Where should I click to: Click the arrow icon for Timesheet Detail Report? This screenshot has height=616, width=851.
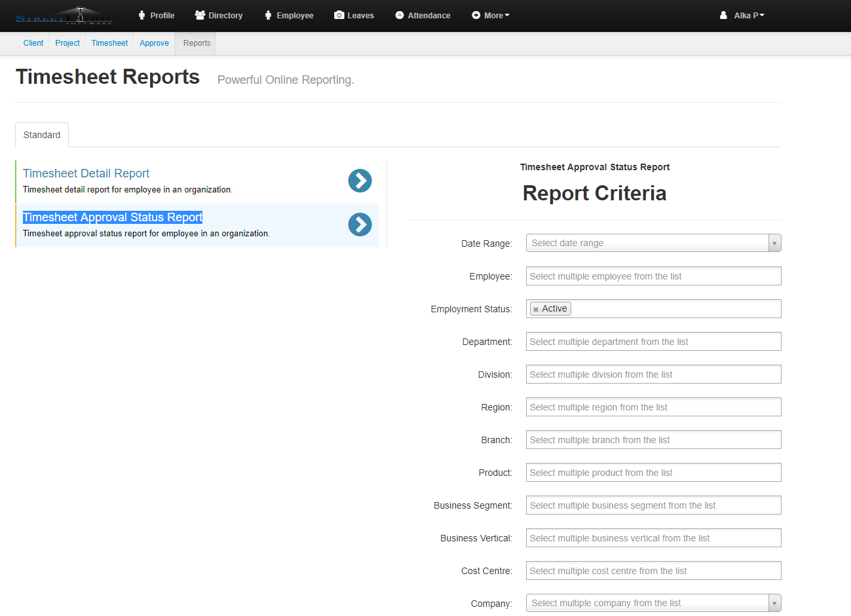[x=360, y=181]
